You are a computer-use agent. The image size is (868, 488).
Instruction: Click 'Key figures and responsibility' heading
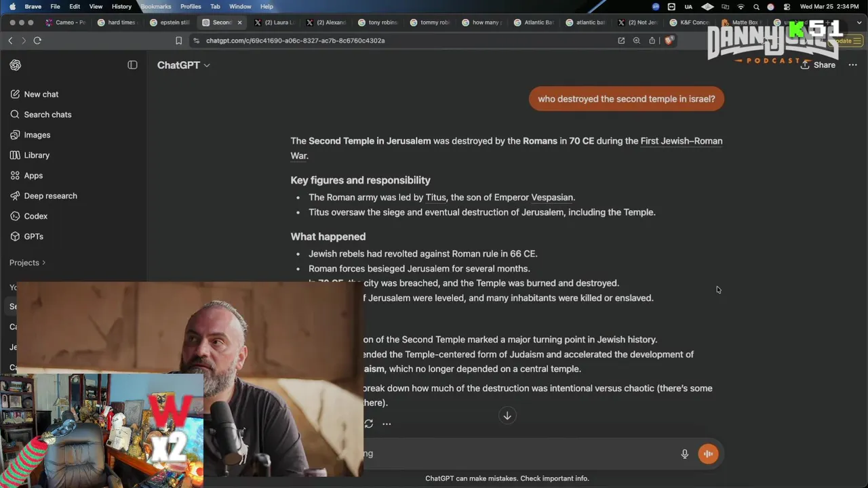coord(361,180)
